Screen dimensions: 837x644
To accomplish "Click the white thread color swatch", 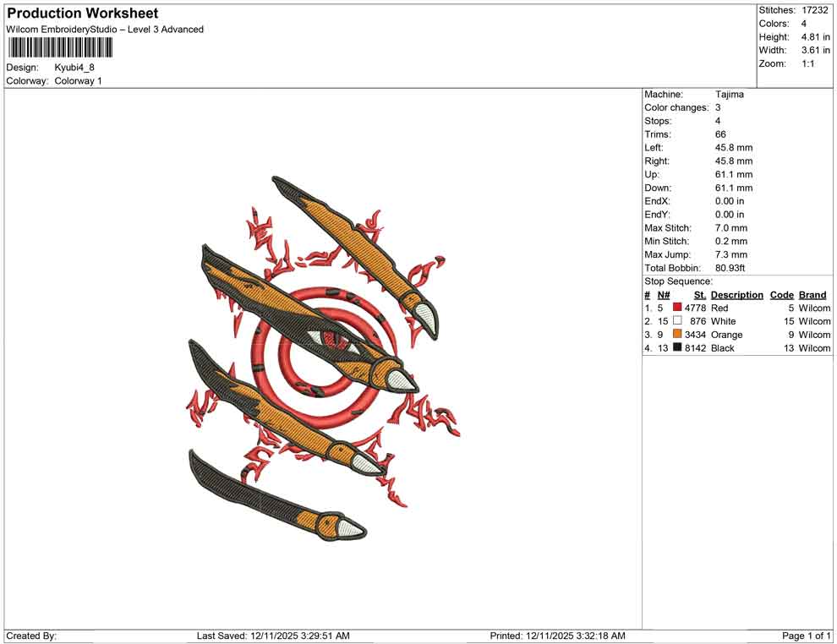I will click(x=677, y=320).
